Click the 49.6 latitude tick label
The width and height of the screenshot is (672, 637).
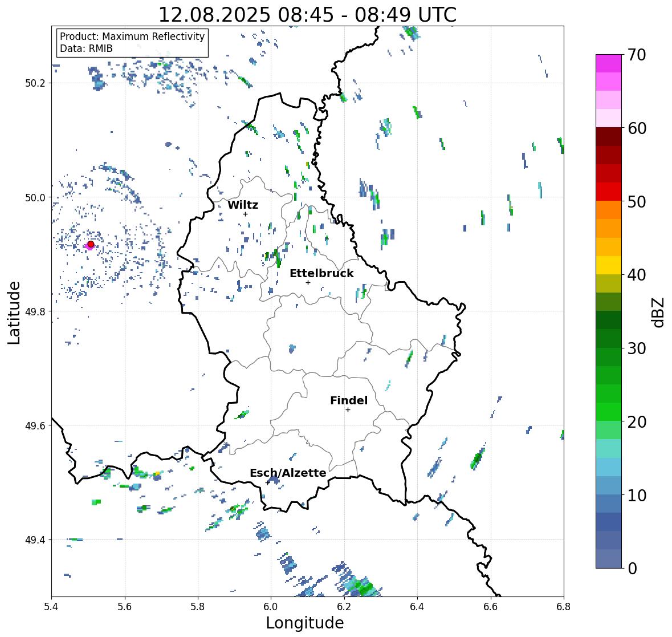tap(35, 425)
